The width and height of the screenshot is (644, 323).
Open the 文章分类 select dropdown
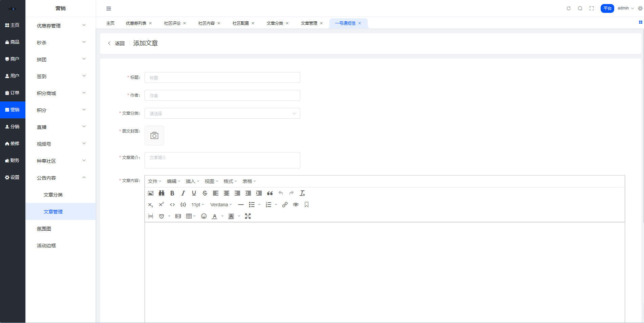222,113
